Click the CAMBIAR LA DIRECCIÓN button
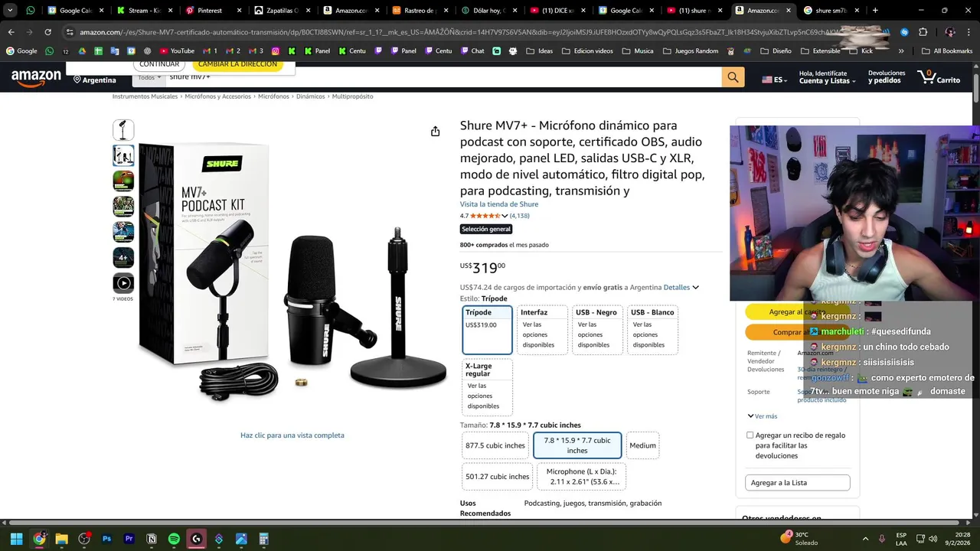Screen dimensions: 980x551 [x=237, y=65]
